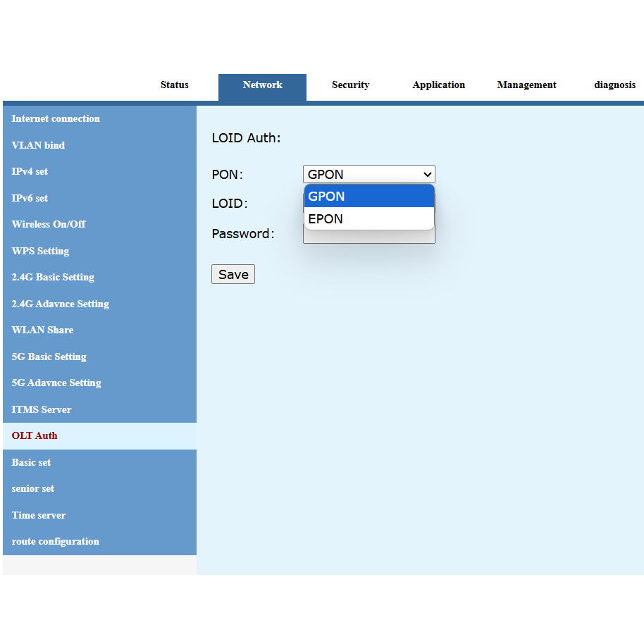The image size is (644, 644).
Task: Go to the Application tab
Action: (x=438, y=85)
